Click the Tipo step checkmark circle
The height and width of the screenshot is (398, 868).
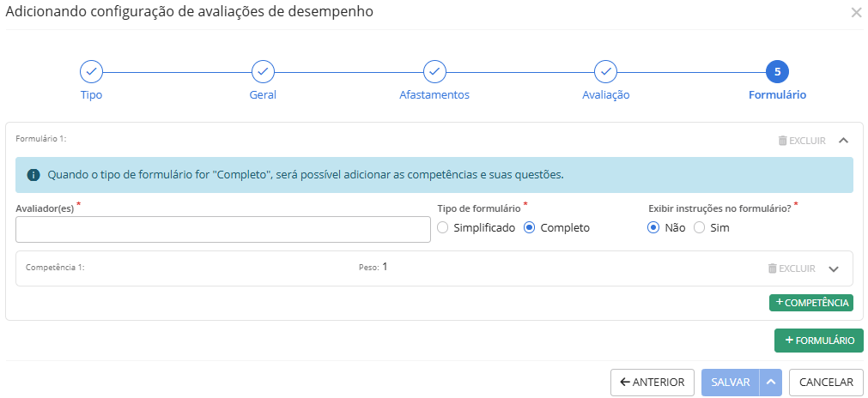click(91, 71)
